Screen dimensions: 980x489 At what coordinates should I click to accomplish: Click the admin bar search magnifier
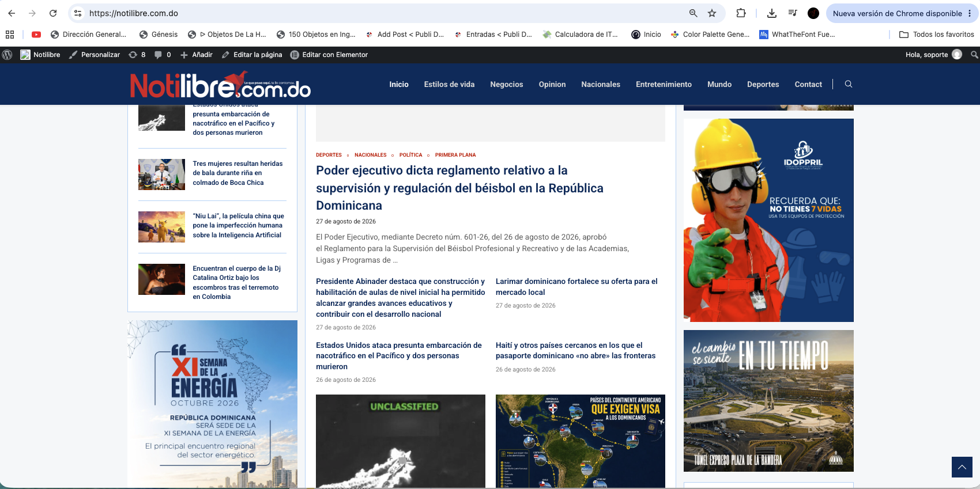[x=974, y=55]
